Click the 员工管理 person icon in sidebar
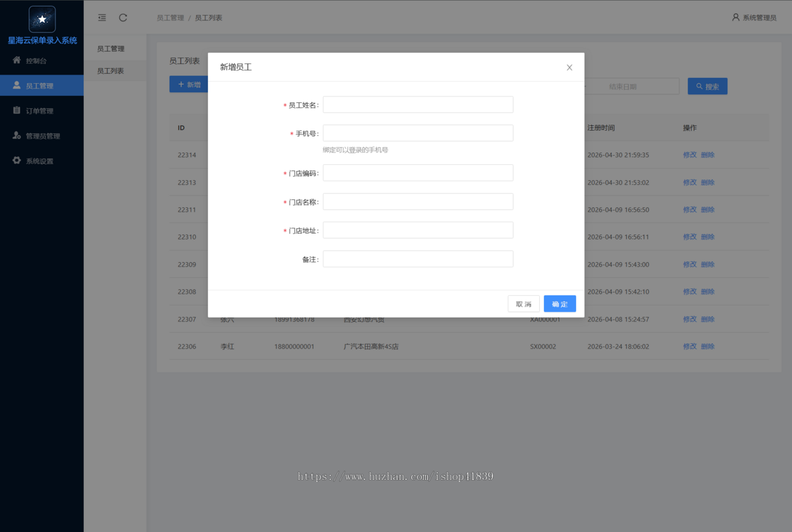 pos(17,85)
